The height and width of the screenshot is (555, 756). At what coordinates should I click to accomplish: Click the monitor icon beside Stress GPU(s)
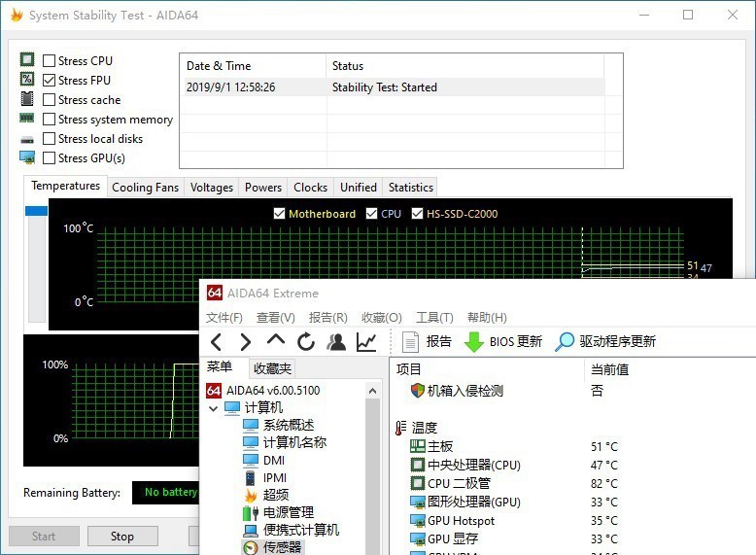click(x=27, y=157)
